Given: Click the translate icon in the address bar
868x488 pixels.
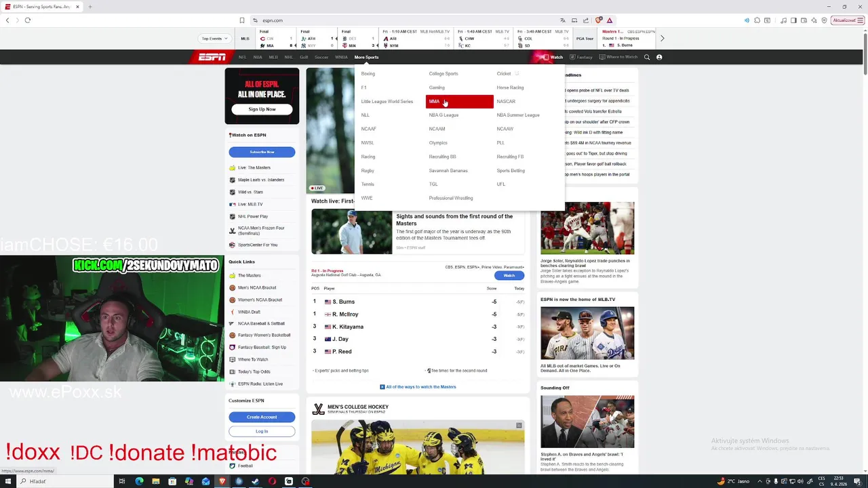Looking at the screenshot, I should pos(562,20).
